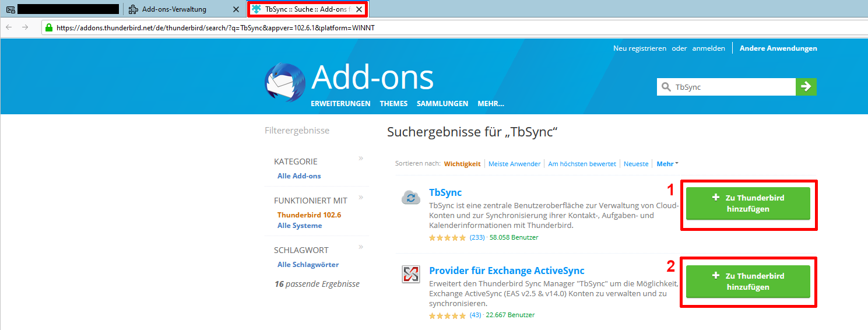Image resolution: width=868 pixels, height=330 pixels.
Task: Collapse the SCHLAGWORT filter section
Action: [x=361, y=247]
